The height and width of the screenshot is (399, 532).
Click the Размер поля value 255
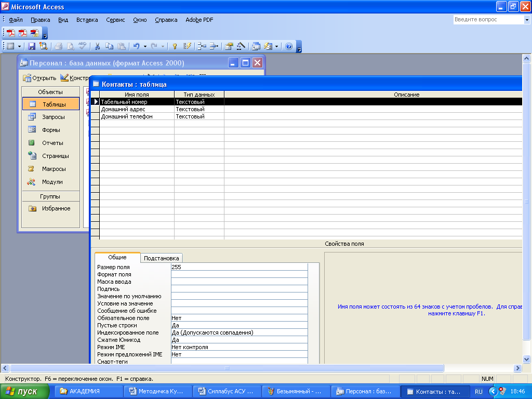click(239, 267)
